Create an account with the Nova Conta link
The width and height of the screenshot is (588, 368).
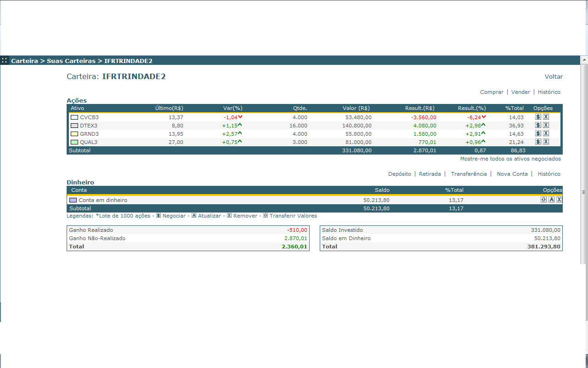512,174
